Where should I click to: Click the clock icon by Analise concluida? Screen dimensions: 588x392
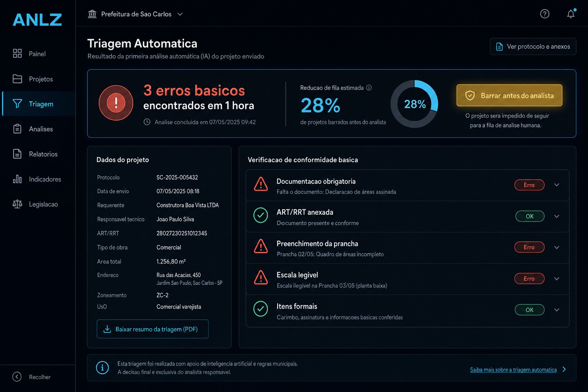coord(147,122)
